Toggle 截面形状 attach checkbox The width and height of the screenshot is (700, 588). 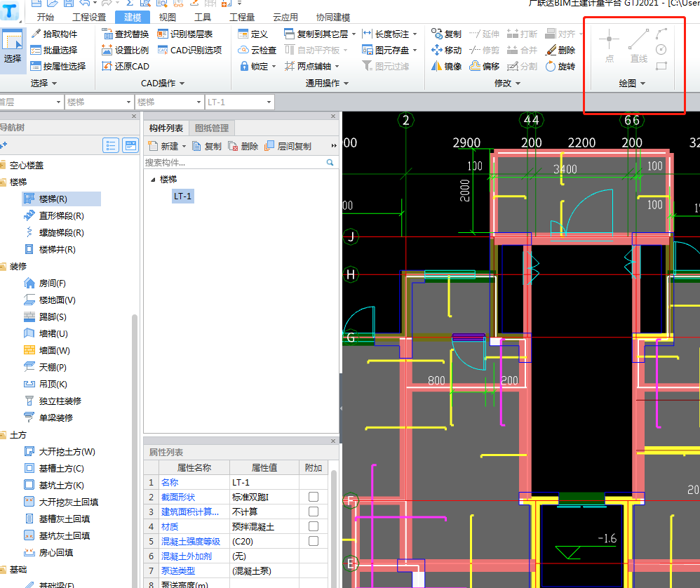tap(314, 497)
